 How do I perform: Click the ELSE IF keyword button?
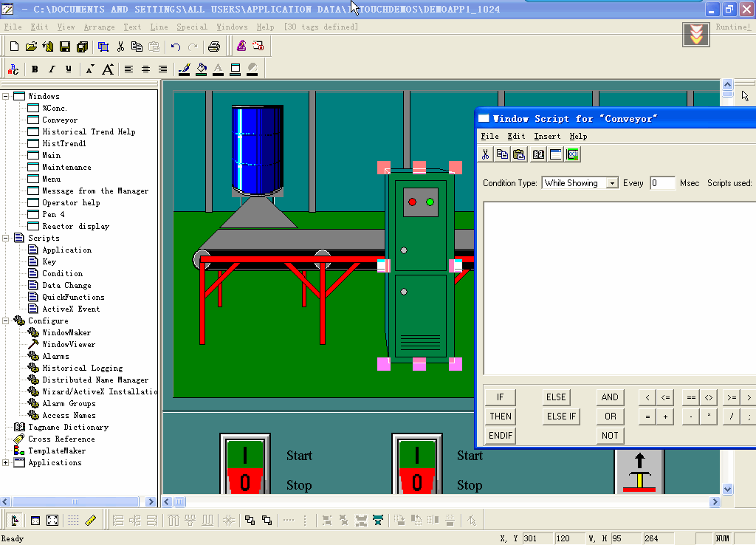click(561, 417)
